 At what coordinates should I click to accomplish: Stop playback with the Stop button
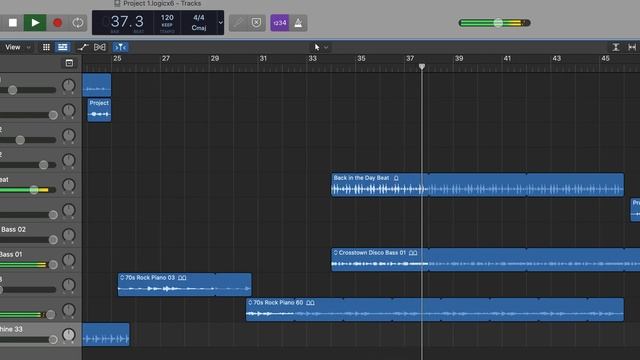pos(13,23)
